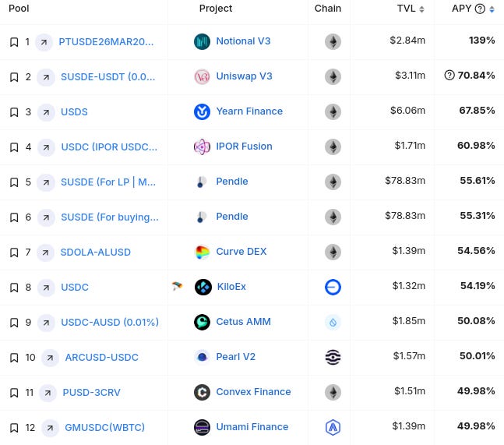This screenshot has width=504, height=445.
Task: Click the APY header help icon
Action: [480, 9]
